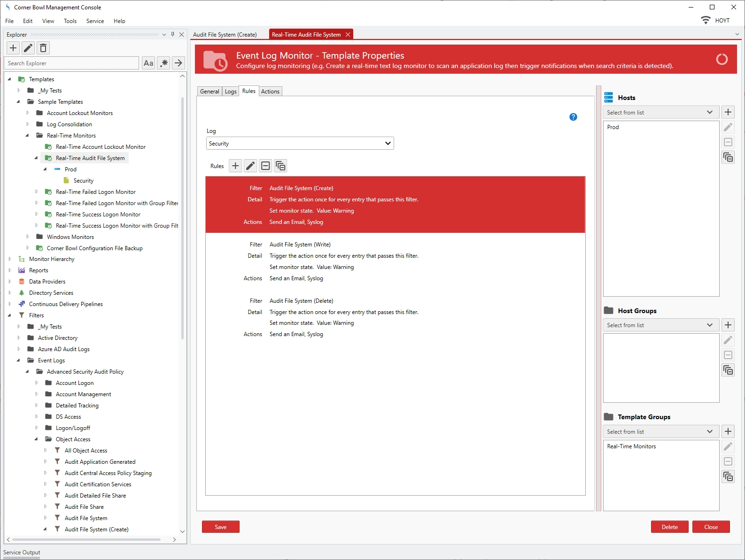Switch to the Actions tab
The image size is (745, 560).
pyautogui.click(x=270, y=92)
